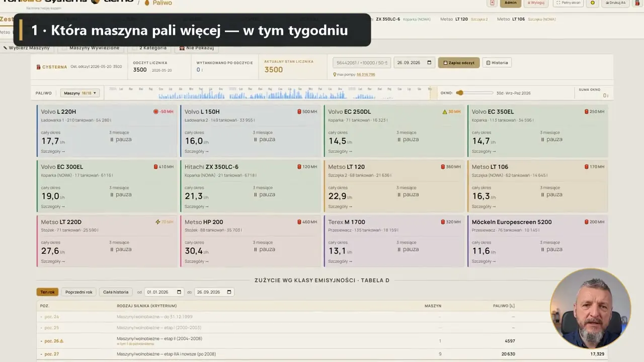This screenshot has height=362, width=644.
Task: Click the 250 MH badge icon on Volvo EC 350EL
Action: [x=587, y=112]
